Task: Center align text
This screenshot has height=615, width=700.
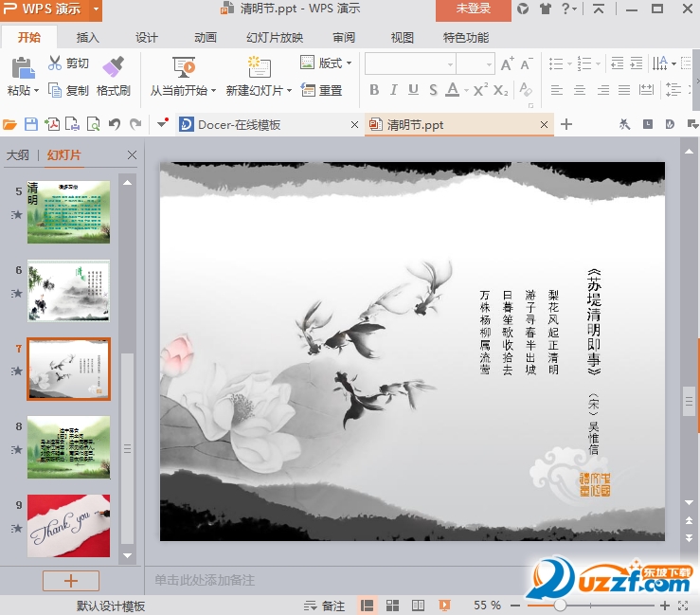Action: tap(580, 90)
